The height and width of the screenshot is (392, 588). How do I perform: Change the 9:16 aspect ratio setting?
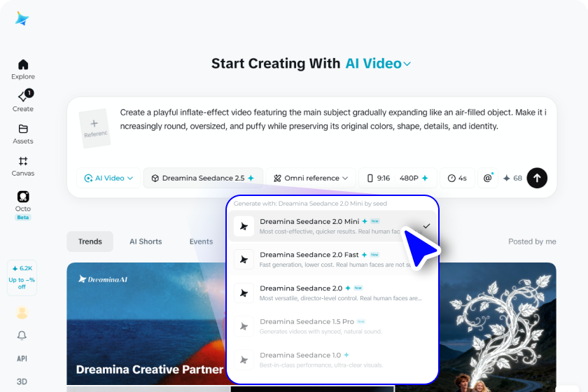click(x=379, y=178)
